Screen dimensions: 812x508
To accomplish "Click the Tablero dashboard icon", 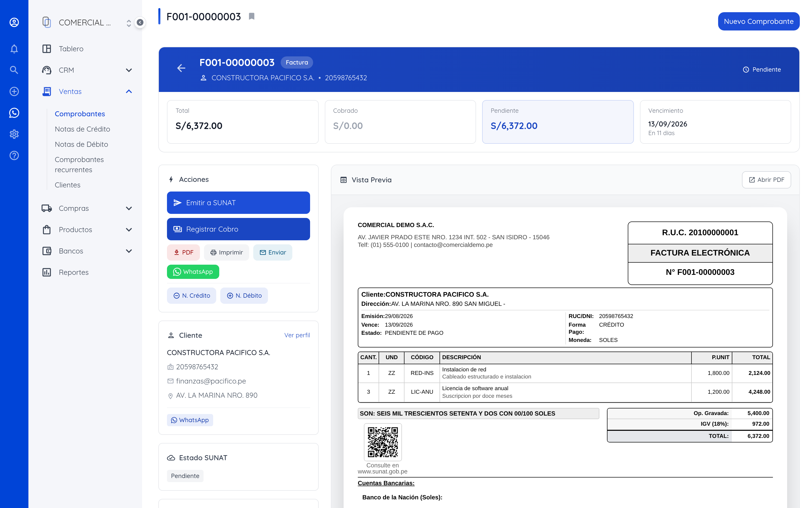I will click(x=47, y=49).
